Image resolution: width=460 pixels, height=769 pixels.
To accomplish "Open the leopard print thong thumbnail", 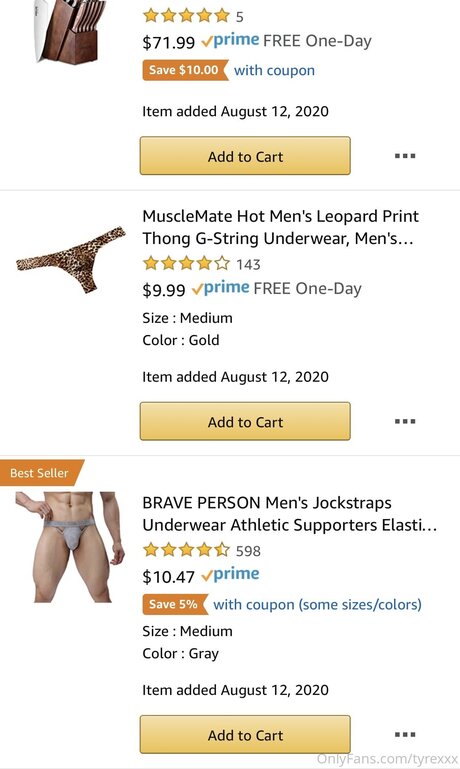I will [71, 259].
